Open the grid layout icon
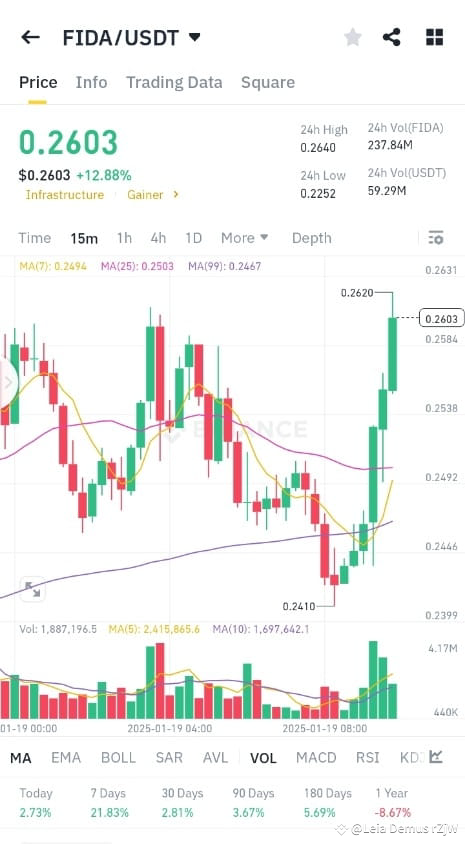The height and width of the screenshot is (844, 465). (x=434, y=37)
